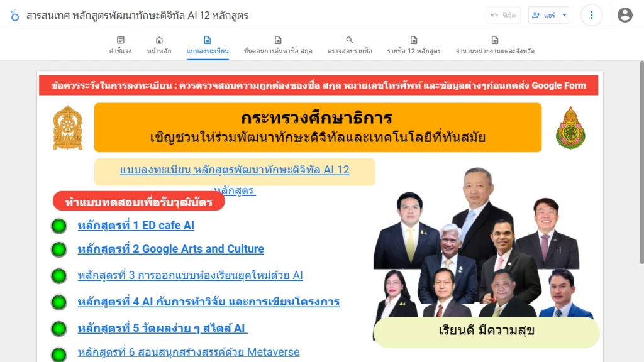Select the แบบลงทะเบียน tab
Image resolution: width=644 pixels, height=362 pixels.
click(208, 45)
